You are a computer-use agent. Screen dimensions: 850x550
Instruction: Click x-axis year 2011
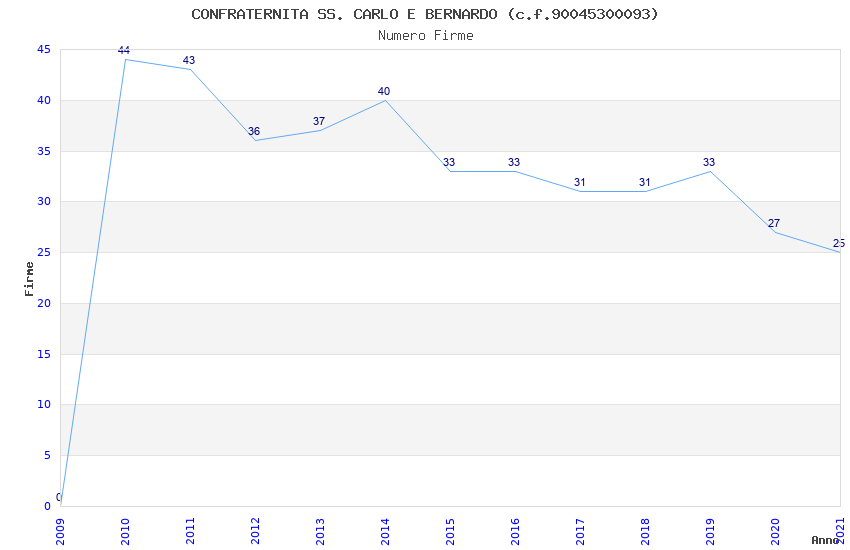tap(190, 532)
